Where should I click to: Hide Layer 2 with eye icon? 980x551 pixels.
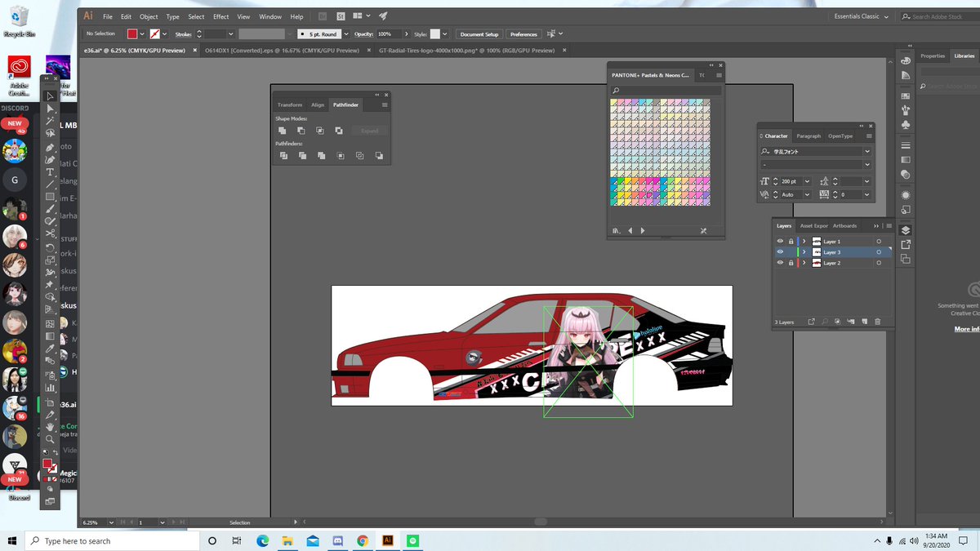[x=780, y=263]
